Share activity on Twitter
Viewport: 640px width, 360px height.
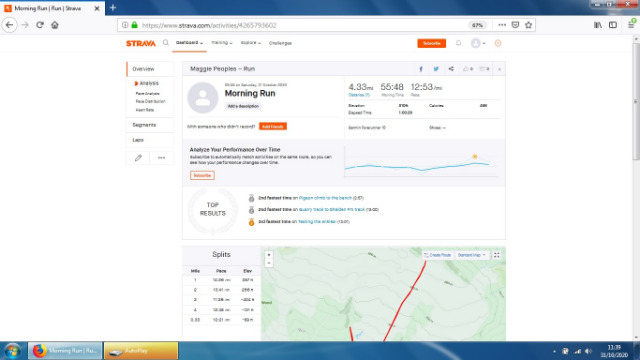436,69
